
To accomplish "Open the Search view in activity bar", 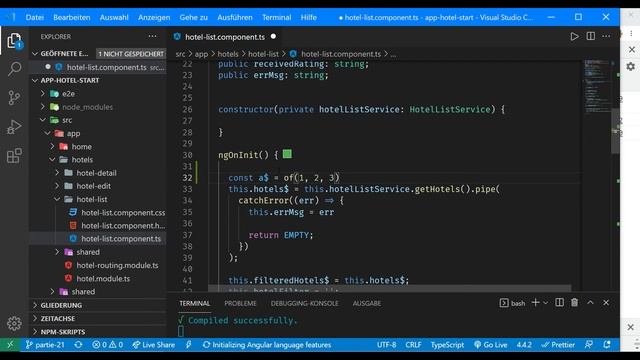I will (x=14, y=69).
